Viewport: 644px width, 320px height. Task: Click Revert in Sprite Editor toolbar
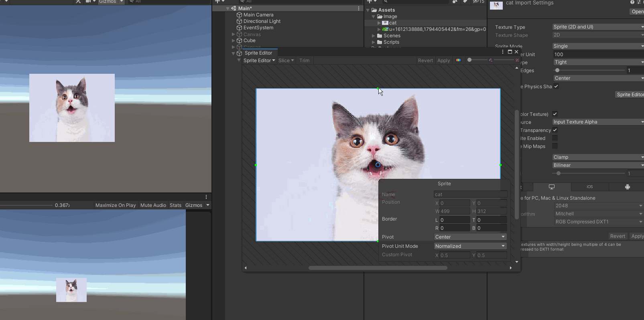(425, 61)
